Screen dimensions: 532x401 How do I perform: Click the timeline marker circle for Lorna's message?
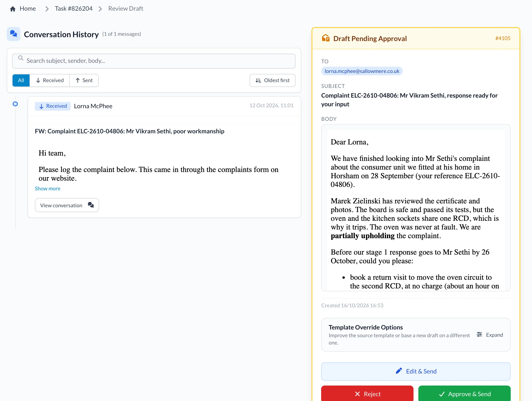click(x=15, y=104)
